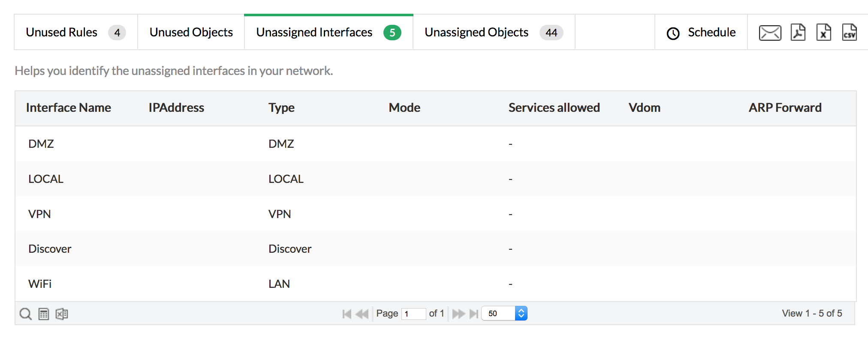Export the report to Excel
This screenshot has width=868, height=341.
823,32
